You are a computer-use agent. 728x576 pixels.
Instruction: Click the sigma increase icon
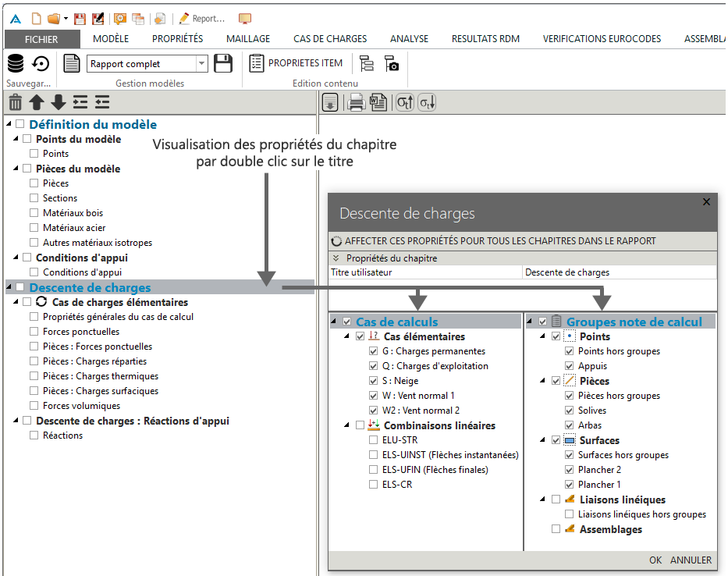pyautogui.click(x=404, y=103)
